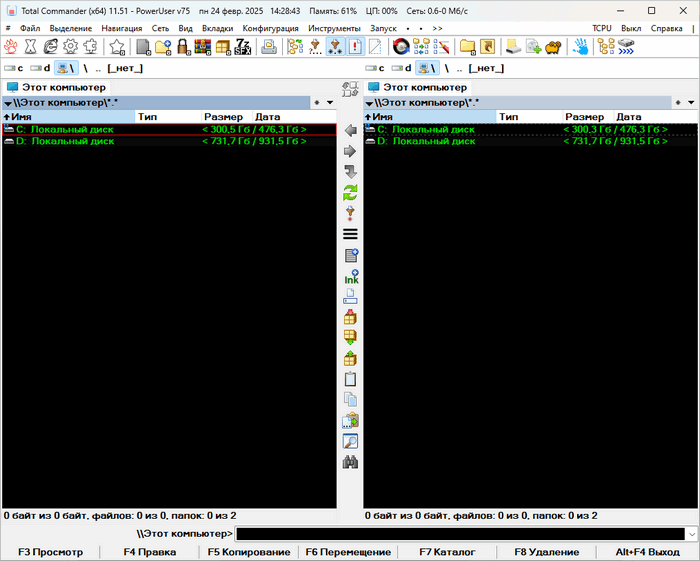Toggle the dotted-outline page button

[375, 46]
